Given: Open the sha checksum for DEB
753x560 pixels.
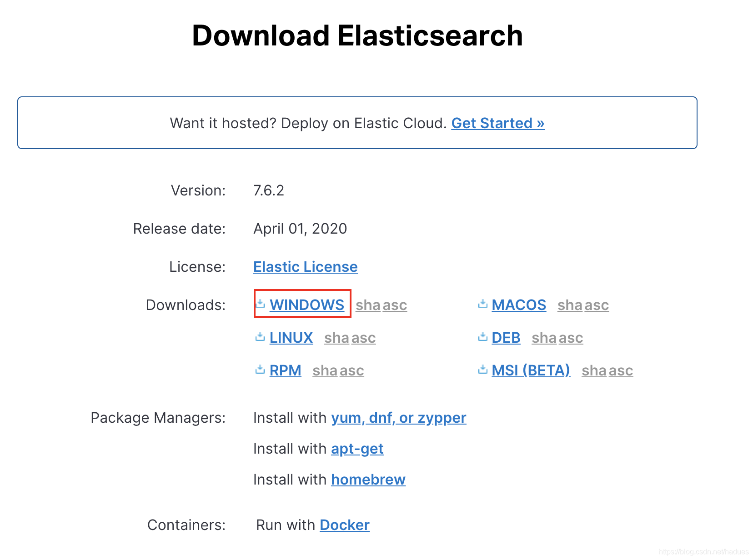Looking at the screenshot, I should click(x=544, y=338).
